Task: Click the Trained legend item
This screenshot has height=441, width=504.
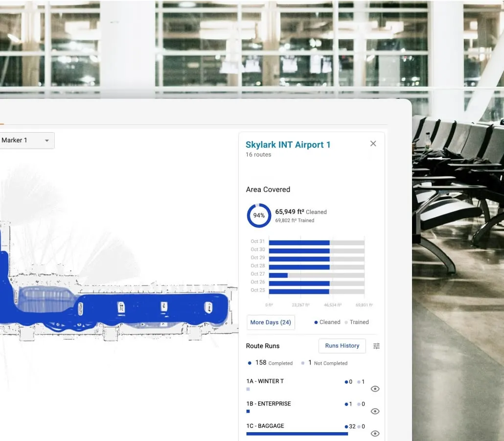Action: click(356, 322)
